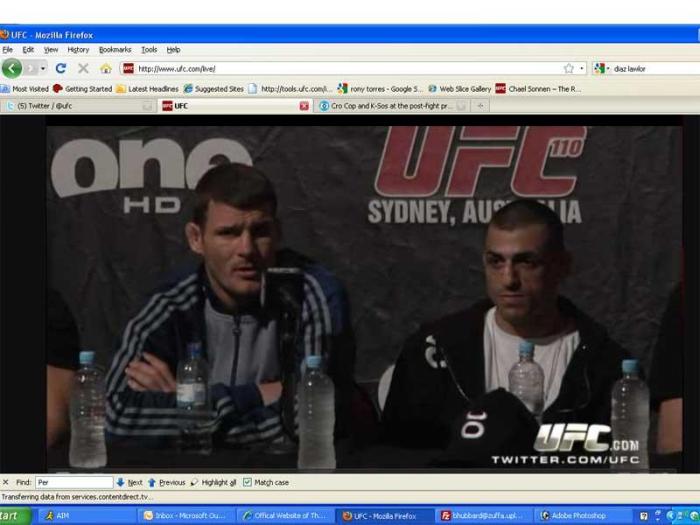Toggle the Match case checkbox

(x=247, y=482)
